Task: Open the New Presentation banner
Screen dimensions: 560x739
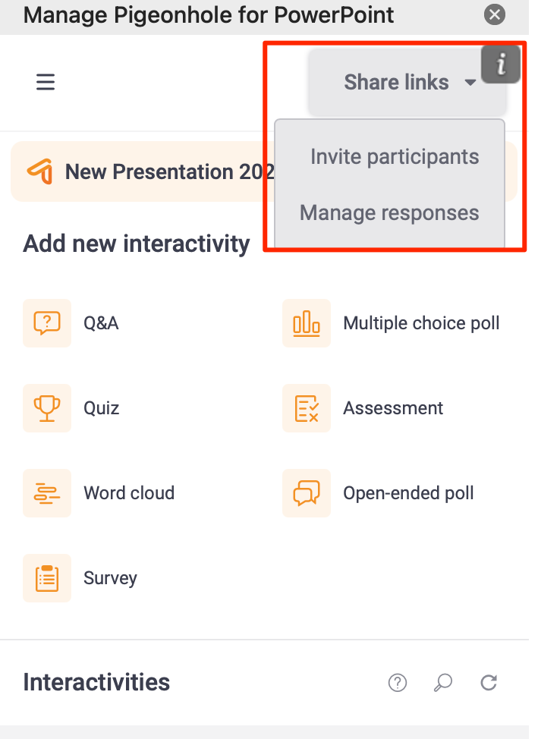Action: (144, 172)
